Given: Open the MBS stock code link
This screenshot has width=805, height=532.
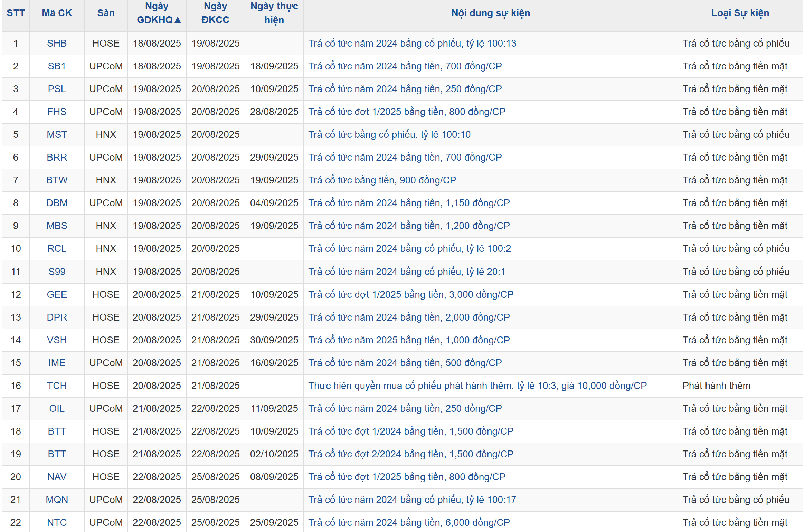Looking at the screenshot, I should tap(57, 226).
